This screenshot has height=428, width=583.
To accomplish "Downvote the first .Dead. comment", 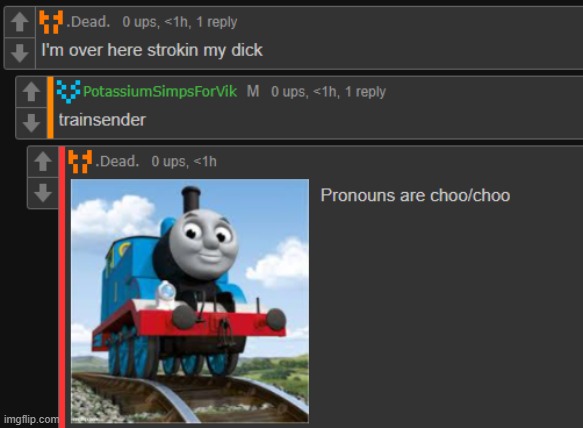I will (20, 53).
